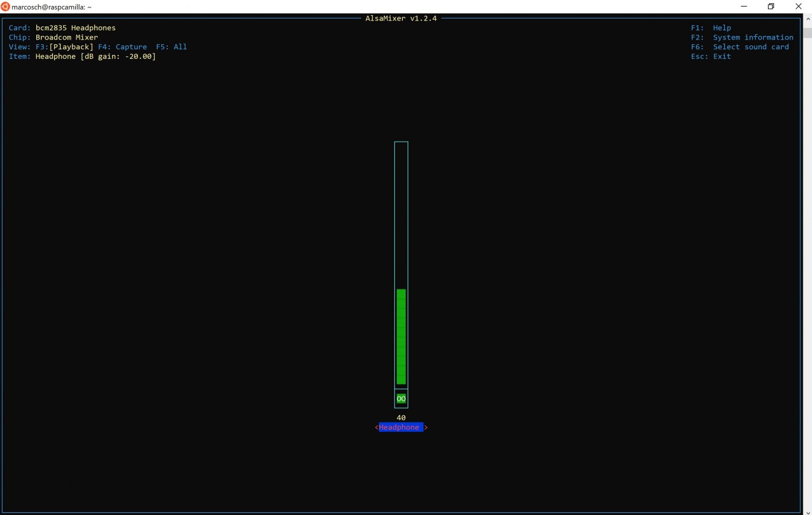
Task: Click the vertical scrollbar thumb
Action: (808, 32)
